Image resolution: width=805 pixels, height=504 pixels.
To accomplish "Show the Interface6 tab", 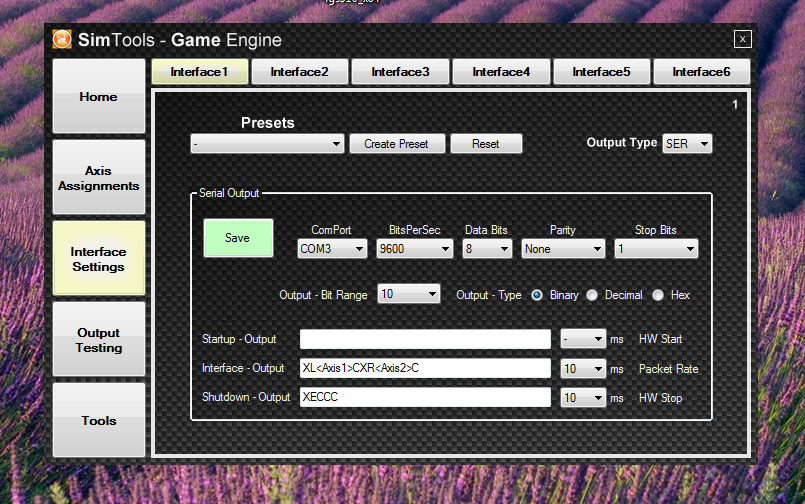I will [701, 72].
